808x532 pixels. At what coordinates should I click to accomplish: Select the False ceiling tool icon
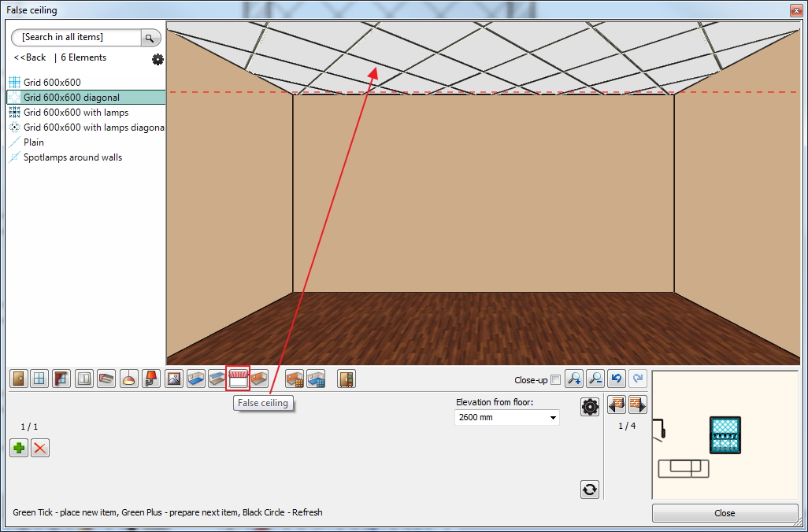[x=238, y=379]
